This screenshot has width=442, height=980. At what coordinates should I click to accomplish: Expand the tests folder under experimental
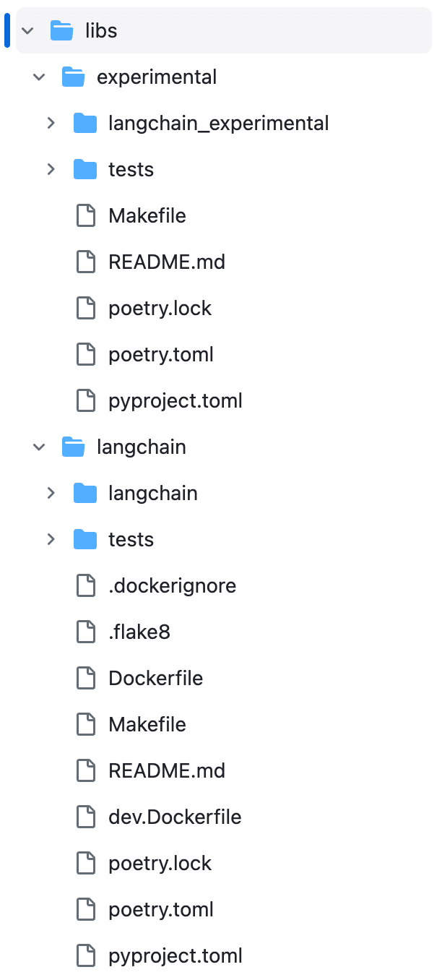pyautogui.click(x=51, y=169)
